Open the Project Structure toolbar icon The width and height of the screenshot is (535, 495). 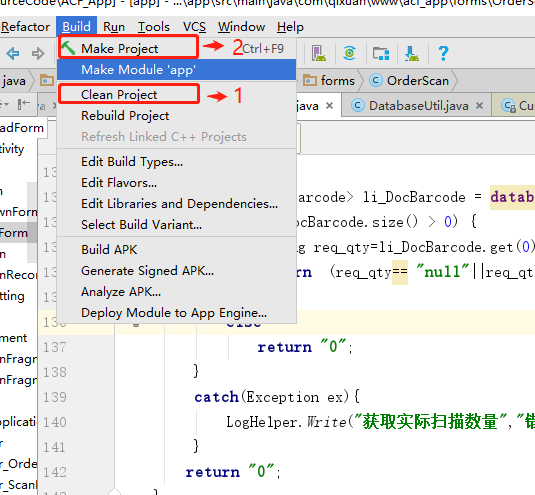click(x=381, y=54)
